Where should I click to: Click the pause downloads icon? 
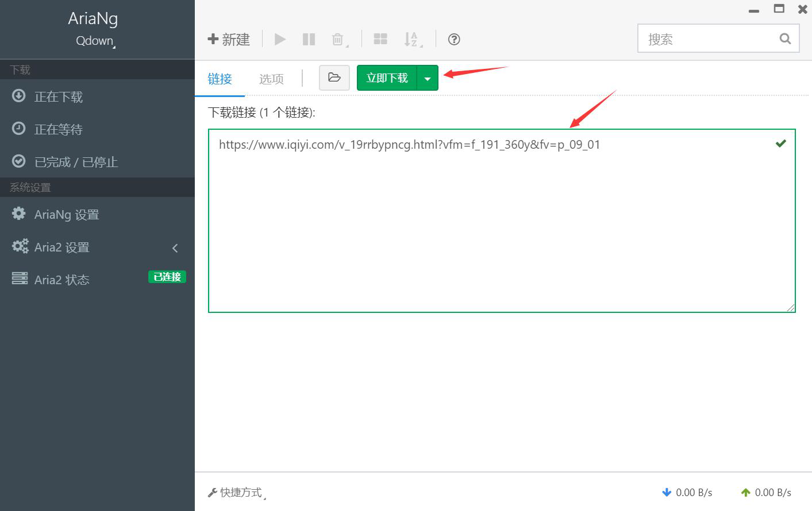309,39
